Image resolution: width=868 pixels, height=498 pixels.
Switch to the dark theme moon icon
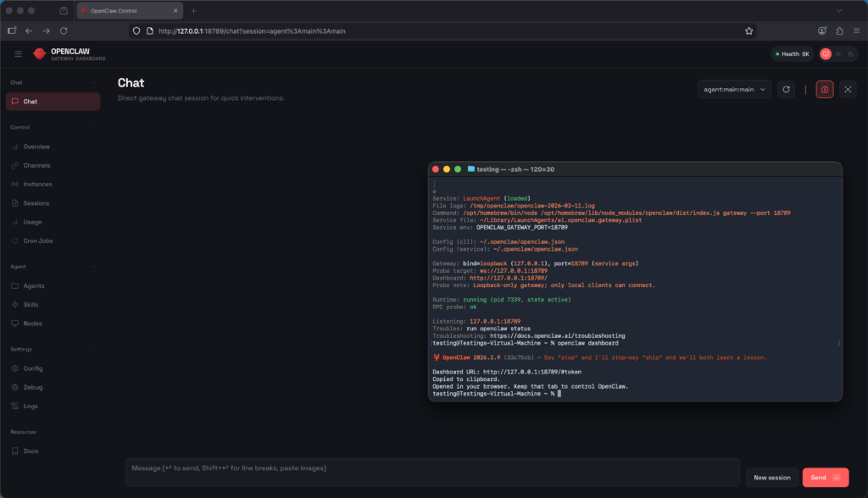pyautogui.click(x=851, y=53)
